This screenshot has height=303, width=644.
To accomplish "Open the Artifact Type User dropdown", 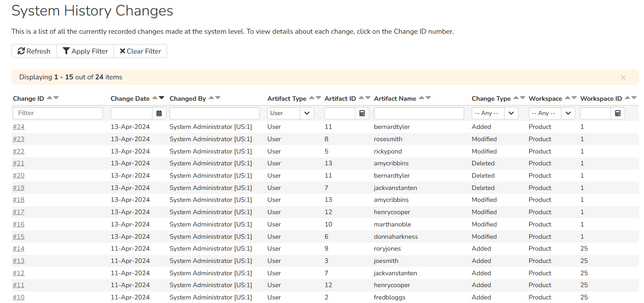I will [x=290, y=113].
